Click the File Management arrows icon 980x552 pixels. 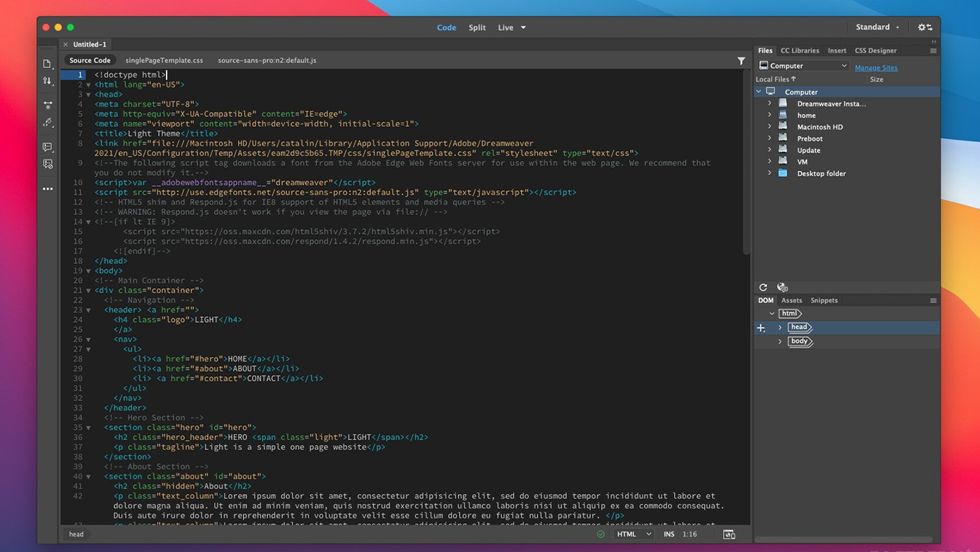click(48, 81)
